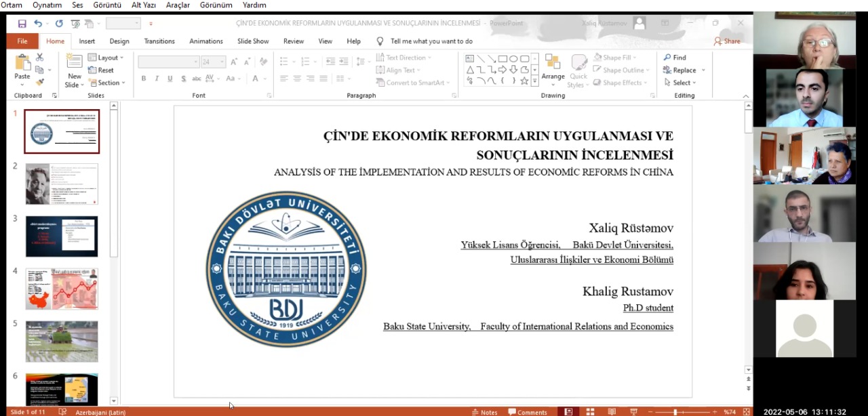The image size is (868, 416).
Task: Toggle Center paragraph alignment
Action: pos(297,79)
